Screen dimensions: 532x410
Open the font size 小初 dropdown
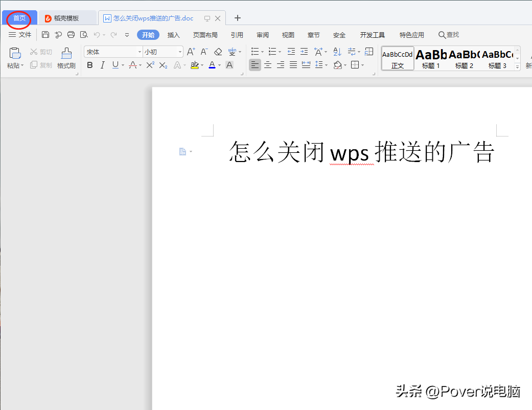(180, 52)
